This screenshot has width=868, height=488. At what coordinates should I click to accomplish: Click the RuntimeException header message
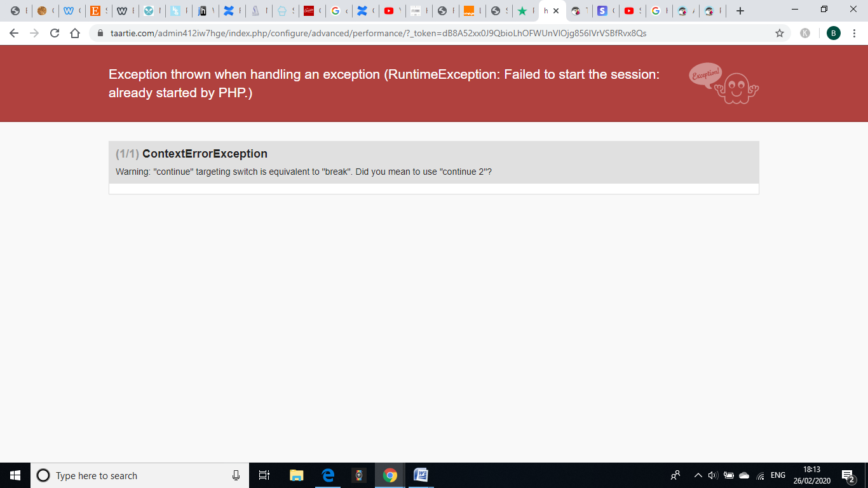pos(384,83)
